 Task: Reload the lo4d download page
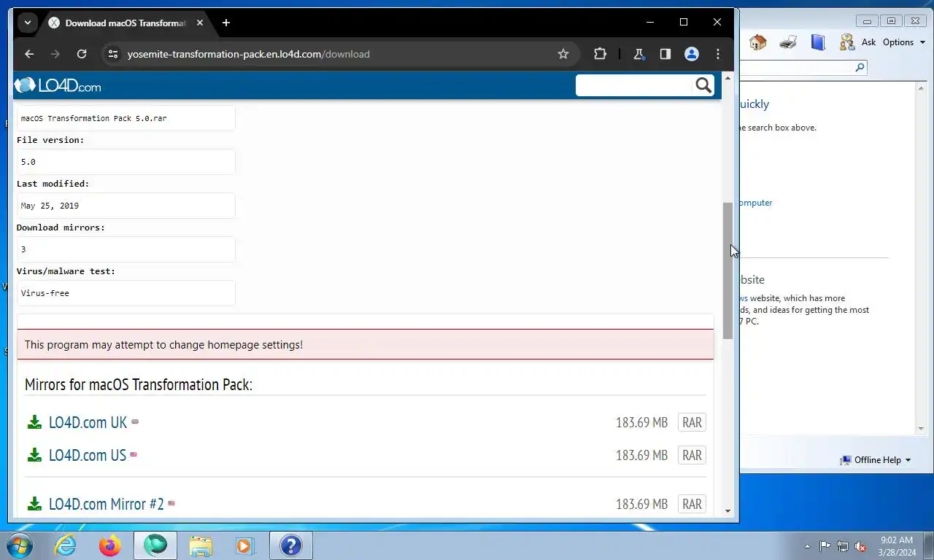[x=82, y=54]
